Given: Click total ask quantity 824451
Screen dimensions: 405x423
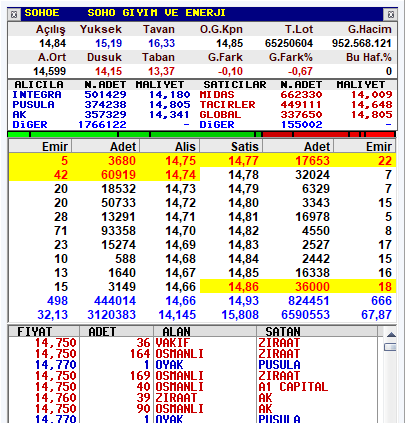Looking at the screenshot, I should (309, 301).
